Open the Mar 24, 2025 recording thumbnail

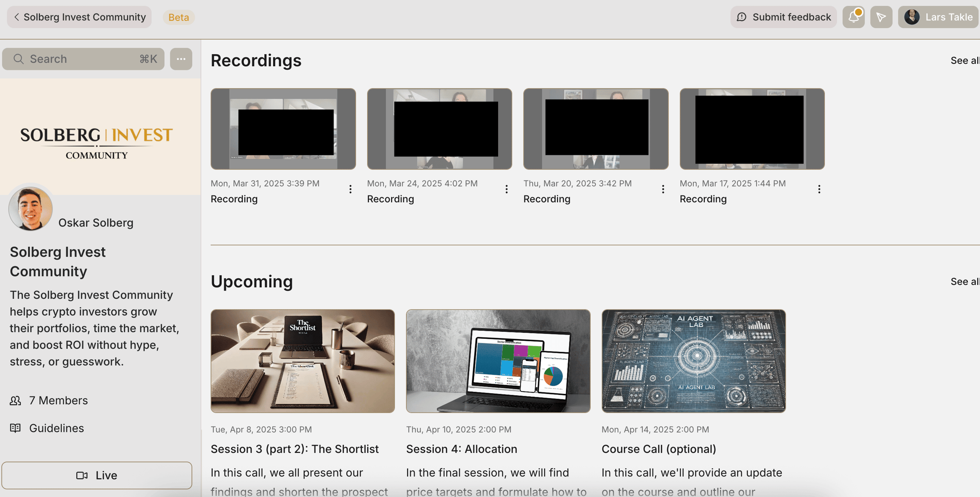pos(439,129)
